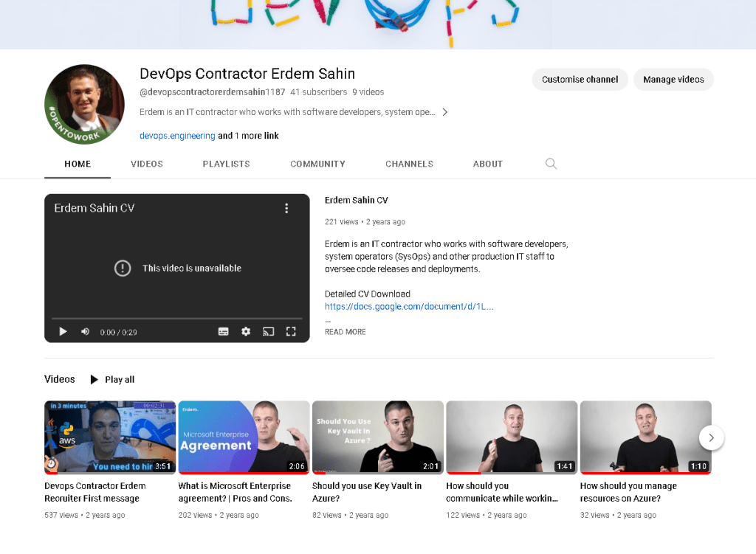Expand description with READ MORE
The width and height of the screenshot is (756, 554).
click(346, 332)
